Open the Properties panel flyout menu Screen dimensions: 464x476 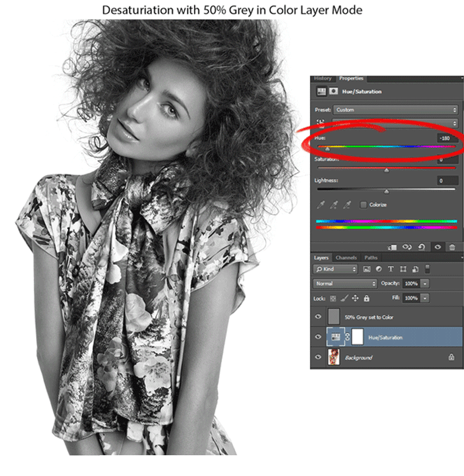click(x=462, y=78)
